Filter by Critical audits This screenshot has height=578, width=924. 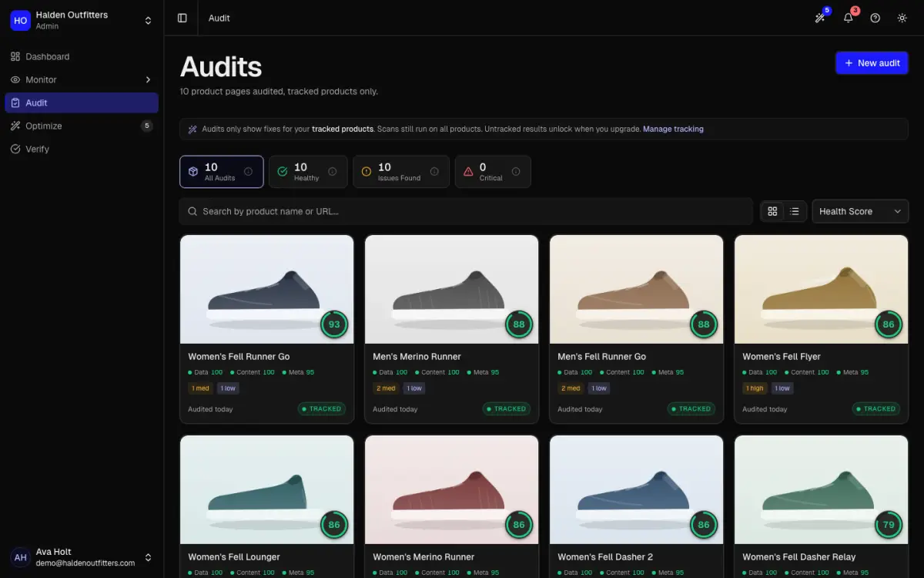tap(493, 172)
